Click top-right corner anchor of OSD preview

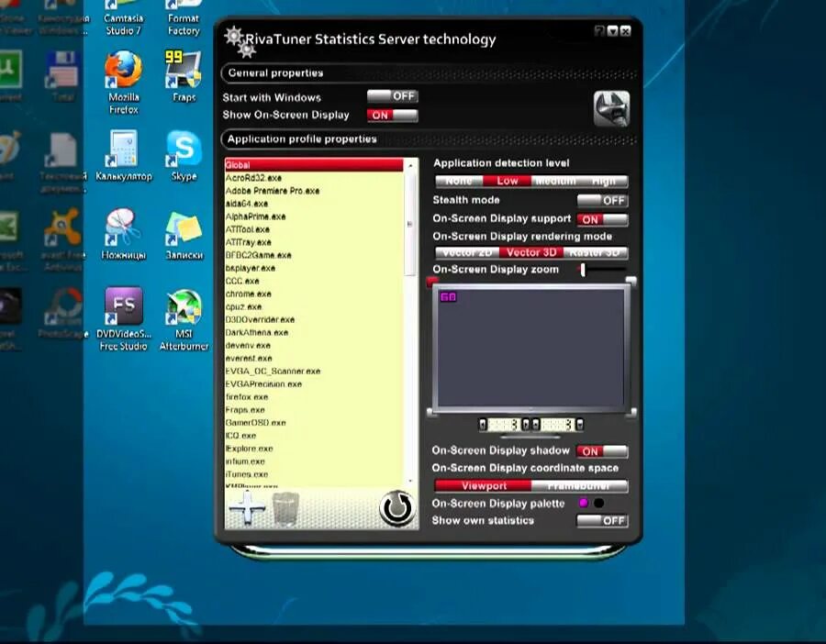click(x=631, y=282)
